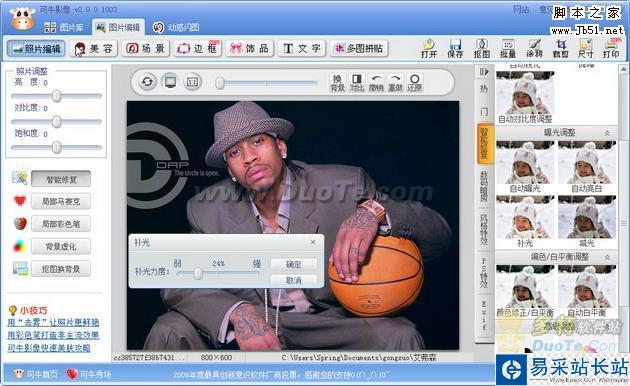
Task: Collapse the 曝光调整 section
Action: [607, 133]
